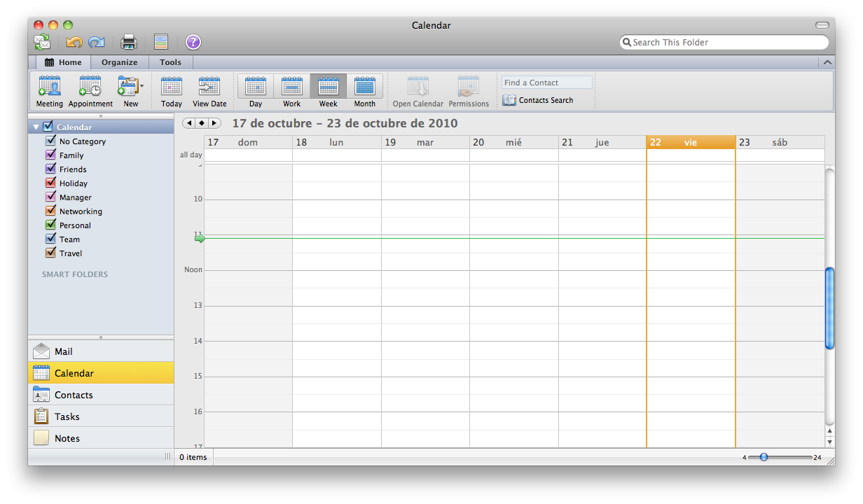Select the 22 vie day header
Image resolution: width=863 pixels, height=504 pixels.
(x=691, y=142)
